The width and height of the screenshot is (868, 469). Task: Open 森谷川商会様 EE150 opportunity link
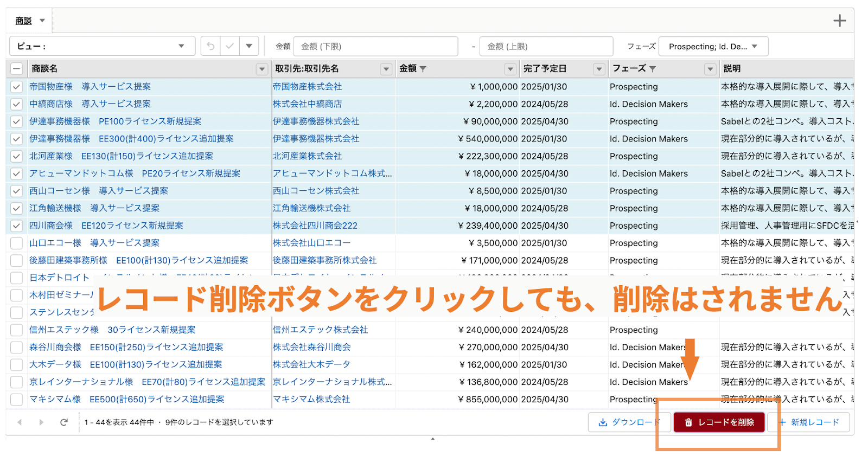click(126, 347)
